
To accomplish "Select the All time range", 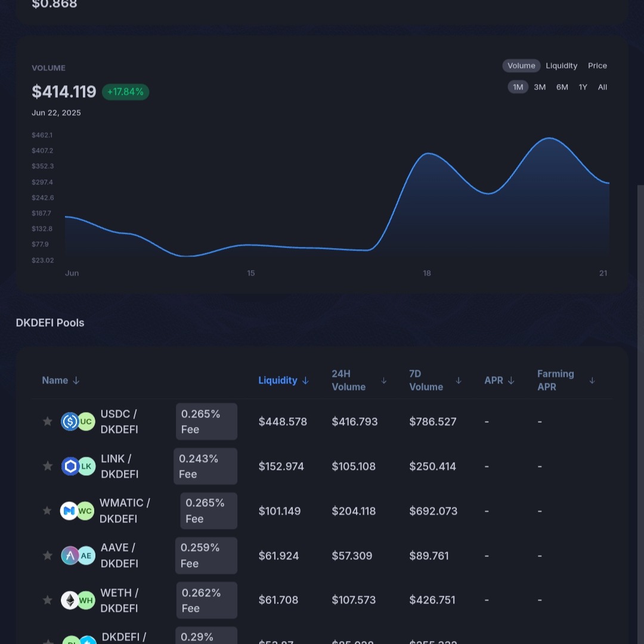I will click(x=602, y=87).
